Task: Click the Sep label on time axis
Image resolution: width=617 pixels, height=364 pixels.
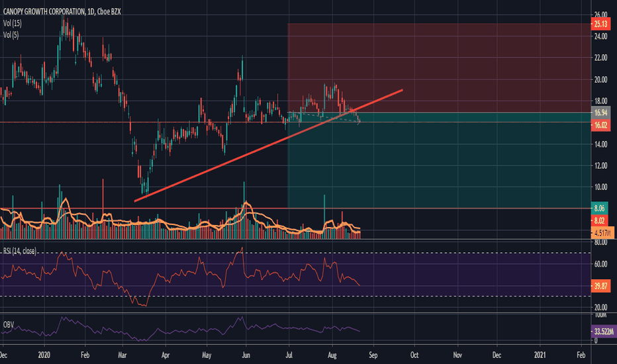Action: (x=373, y=355)
